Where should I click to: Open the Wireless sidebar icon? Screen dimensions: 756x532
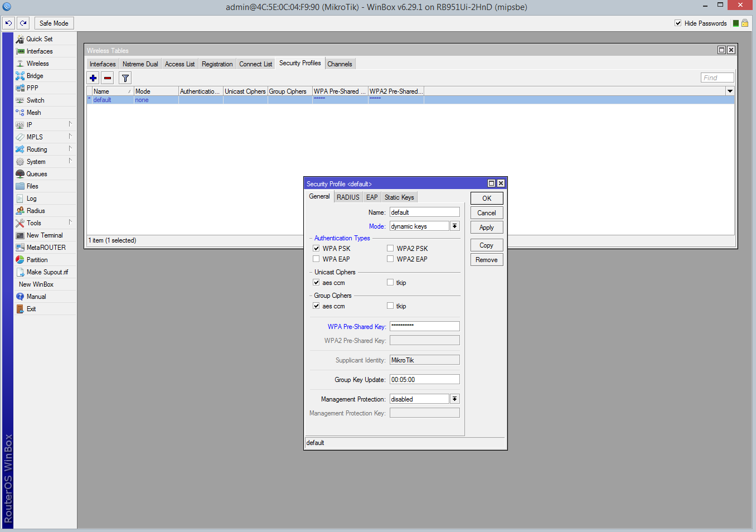click(20, 64)
